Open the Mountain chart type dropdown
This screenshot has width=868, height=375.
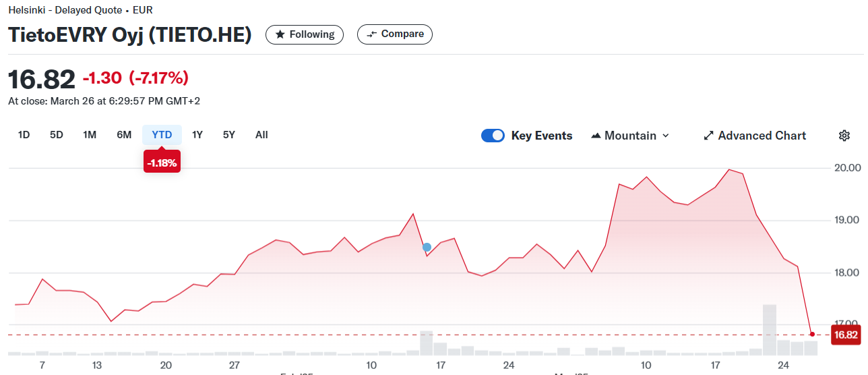pyautogui.click(x=630, y=136)
